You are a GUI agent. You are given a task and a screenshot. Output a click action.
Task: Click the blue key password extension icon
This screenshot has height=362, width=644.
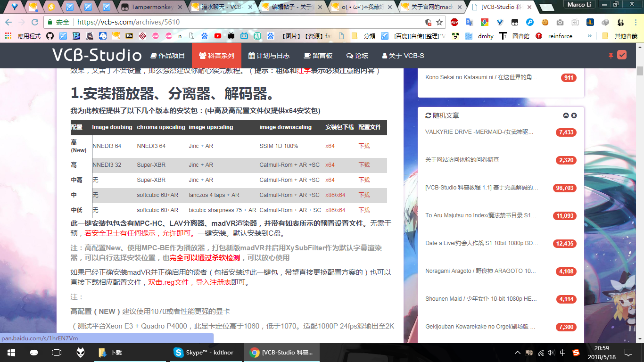[x=529, y=22]
